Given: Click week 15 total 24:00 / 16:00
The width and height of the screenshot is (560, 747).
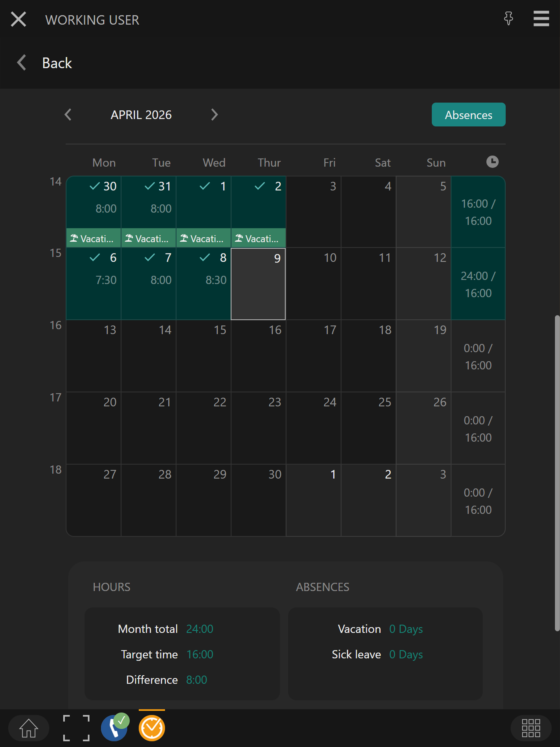Looking at the screenshot, I should 478,284.
